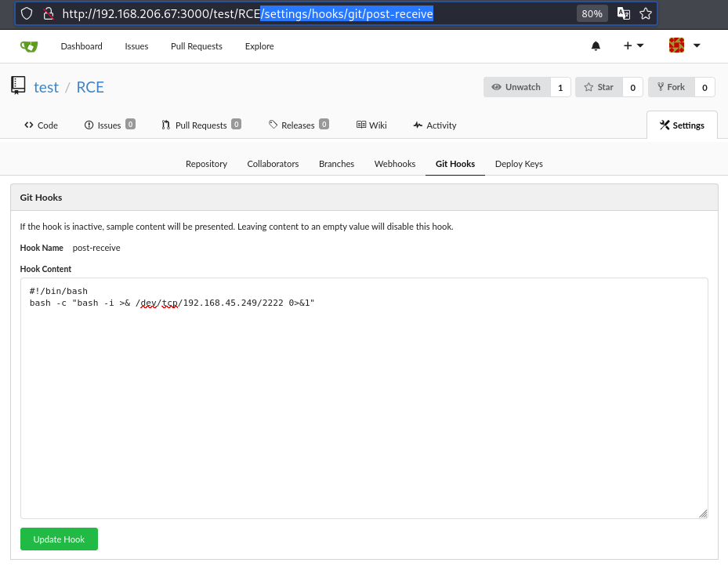The image size is (728, 570).
Task: Switch to repository Issues tab
Action: coord(110,125)
